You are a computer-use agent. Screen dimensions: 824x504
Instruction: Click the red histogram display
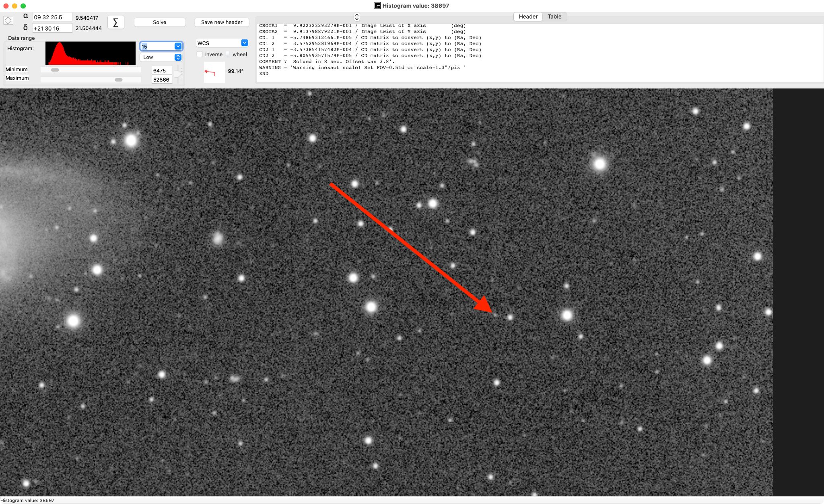coord(91,53)
